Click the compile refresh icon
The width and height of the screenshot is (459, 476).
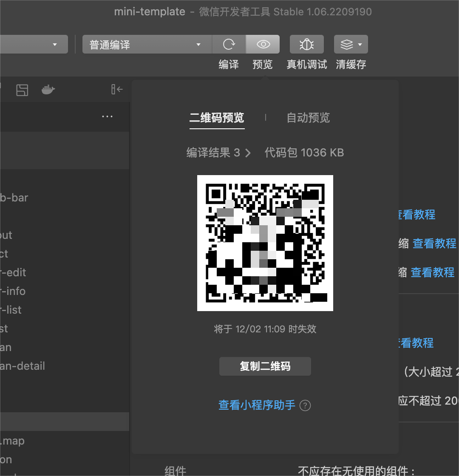229,44
